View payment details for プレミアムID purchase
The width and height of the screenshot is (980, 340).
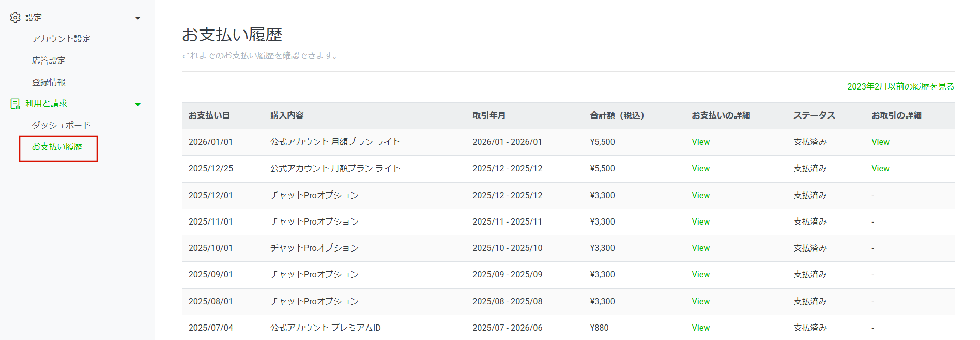click(700, 328)
